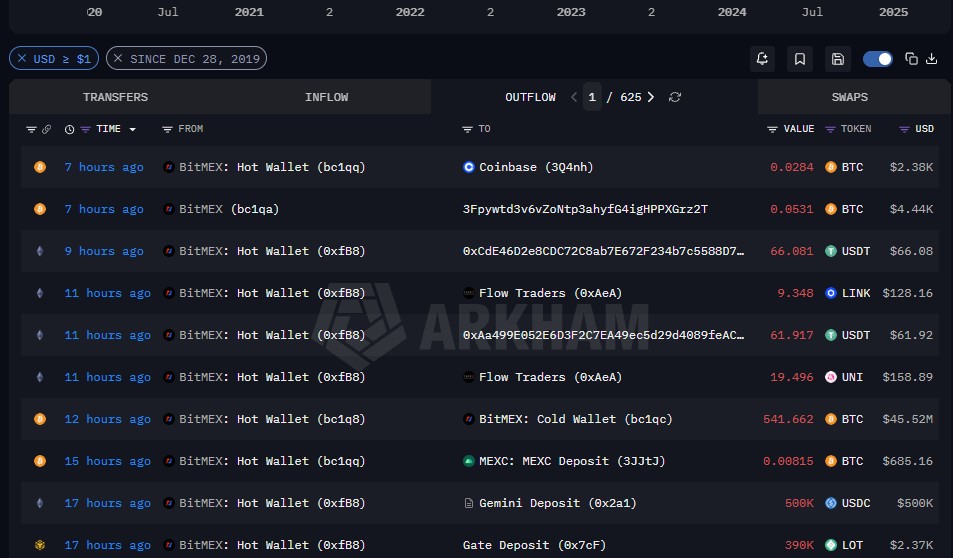Click the 0.00815 BTC value
Image resolution: width=953 pixels, height=558 pixels.
(x=788, y=461)
